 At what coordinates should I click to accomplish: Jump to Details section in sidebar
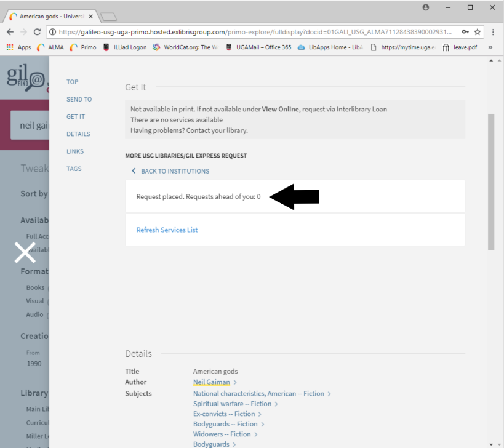pos(78,134)
